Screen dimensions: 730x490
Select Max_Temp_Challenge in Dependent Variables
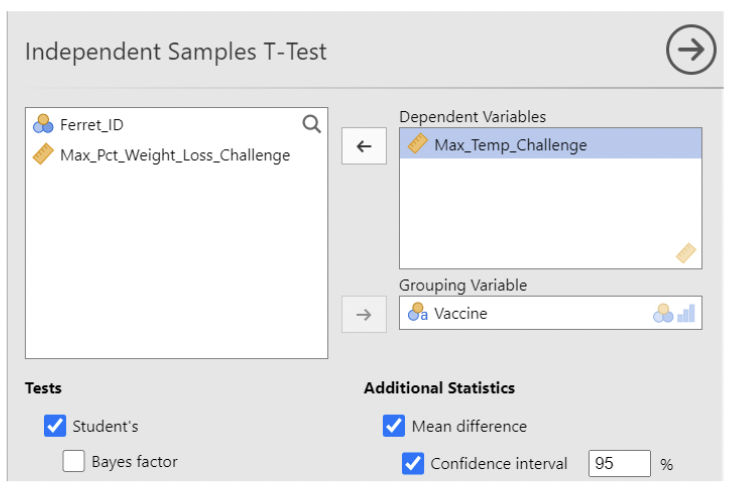point(510,145)
